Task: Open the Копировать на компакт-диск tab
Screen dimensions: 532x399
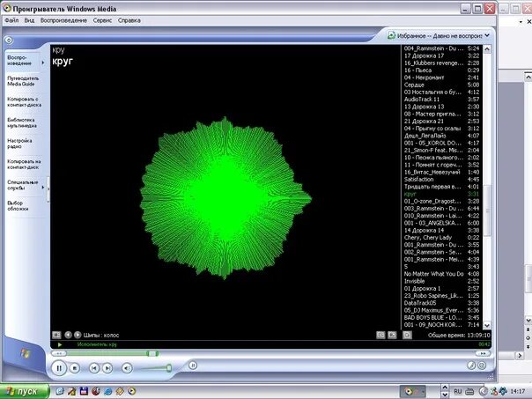Action: (24, 164)
